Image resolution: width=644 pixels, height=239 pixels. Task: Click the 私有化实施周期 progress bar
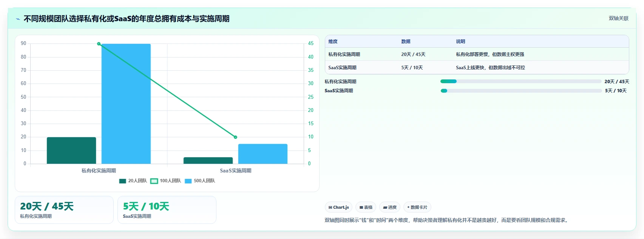(521, 81)
